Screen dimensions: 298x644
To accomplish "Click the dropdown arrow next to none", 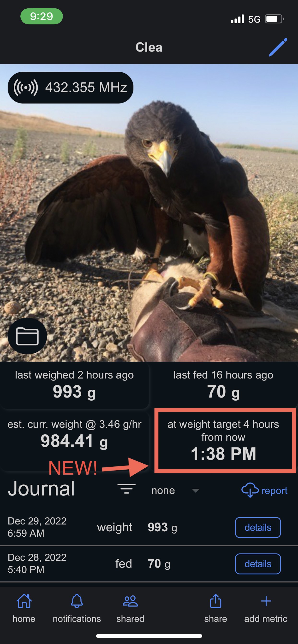I will (195, 490).
